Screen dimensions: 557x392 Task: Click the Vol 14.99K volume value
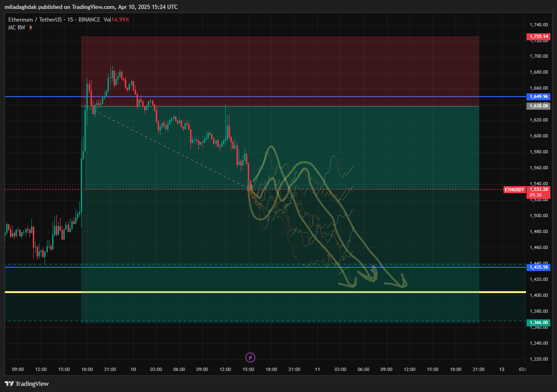pyautogui.click(x=116, y=20)
